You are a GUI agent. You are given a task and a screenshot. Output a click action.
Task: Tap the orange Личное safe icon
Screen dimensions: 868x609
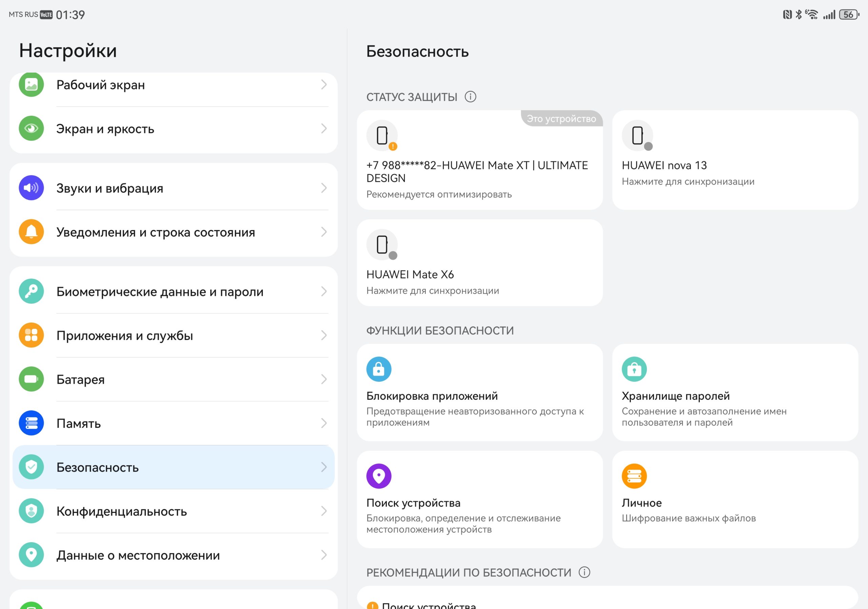(x=634, y=476)
